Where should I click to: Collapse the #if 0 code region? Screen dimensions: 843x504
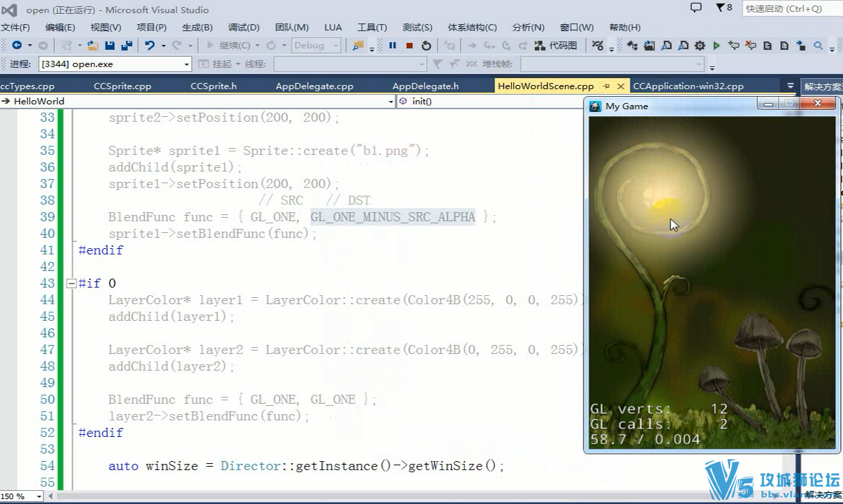pyautogui.click(x=71, y=283)
